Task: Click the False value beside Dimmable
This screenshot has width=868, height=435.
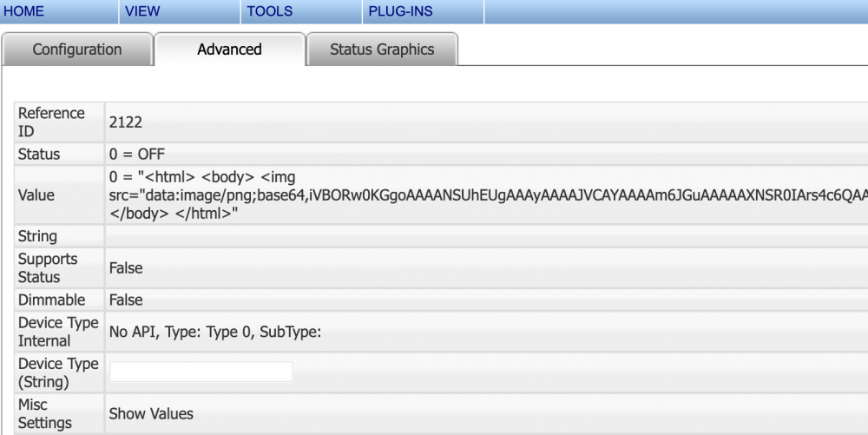Action: tap(126, 300)
